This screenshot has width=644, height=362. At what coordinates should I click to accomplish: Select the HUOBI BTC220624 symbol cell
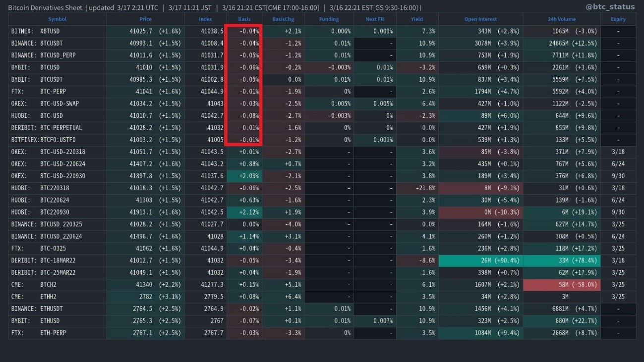coord(58,200)
